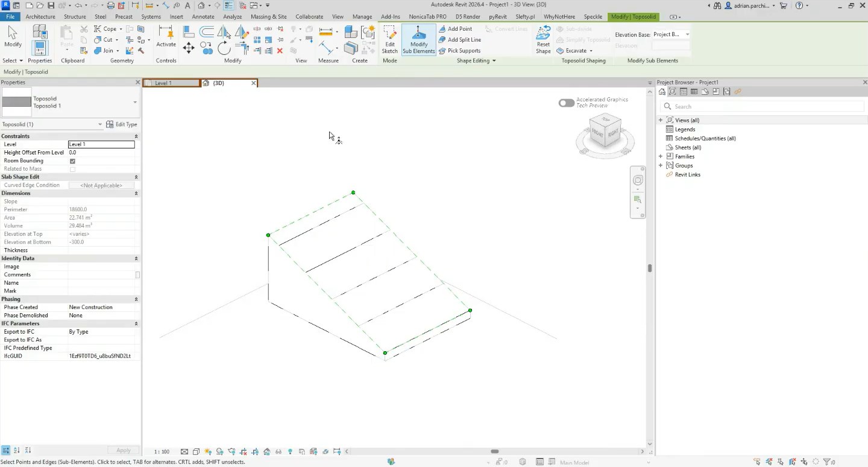Expand the Views (all) tree node
Image resolution: width=868 pixels, height=467 pixels.
coord(661,120)
